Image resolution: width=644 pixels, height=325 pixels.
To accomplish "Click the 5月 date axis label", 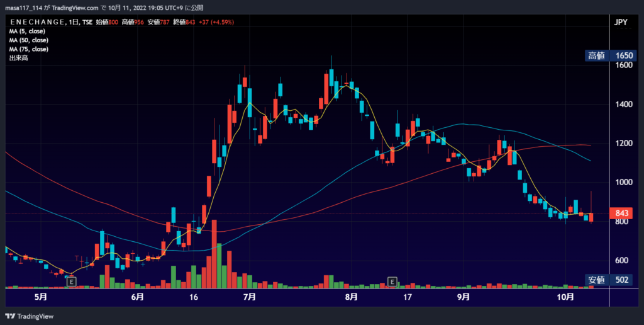I will pyautogui.click(x=41, y=297).
